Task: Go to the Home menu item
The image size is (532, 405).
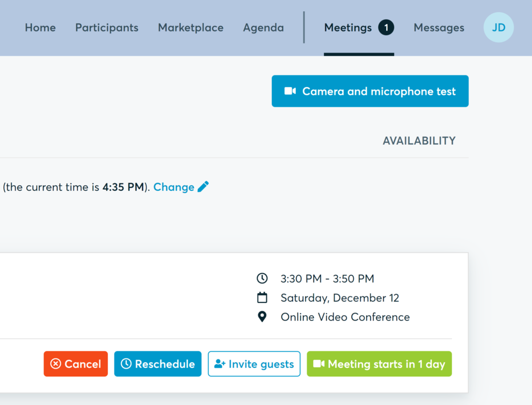Action: [40, 28]
